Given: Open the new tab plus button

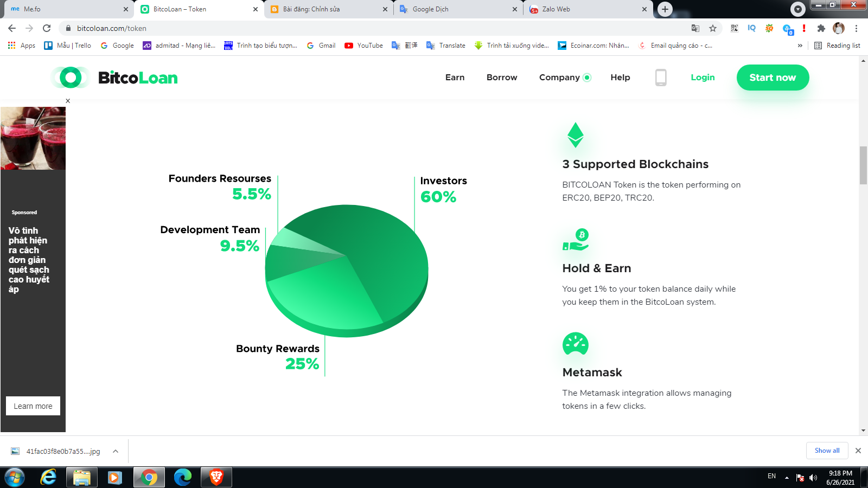Looking at the screenshot, I should [x=665, y=9].
